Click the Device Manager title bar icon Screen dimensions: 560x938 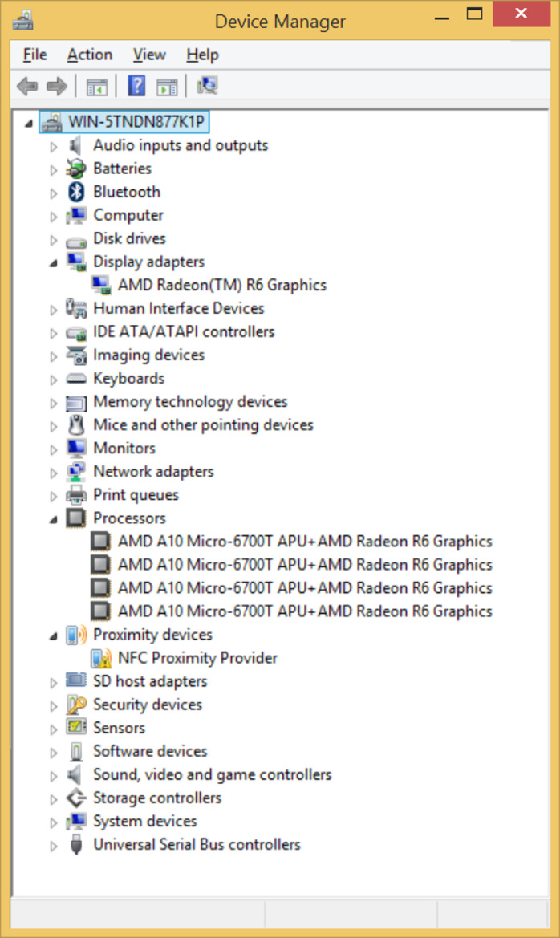click(x=23, y=21)
